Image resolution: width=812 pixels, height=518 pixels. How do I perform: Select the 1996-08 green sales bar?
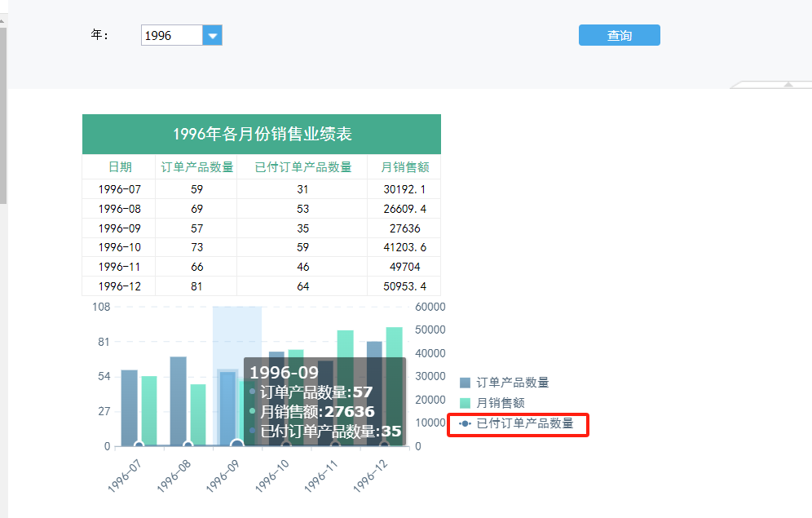[198, 415]
